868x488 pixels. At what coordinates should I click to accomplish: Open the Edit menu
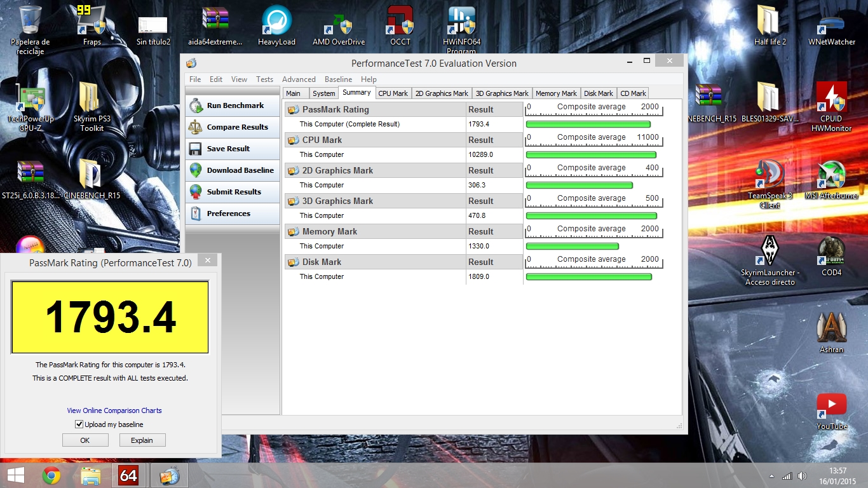216,79
